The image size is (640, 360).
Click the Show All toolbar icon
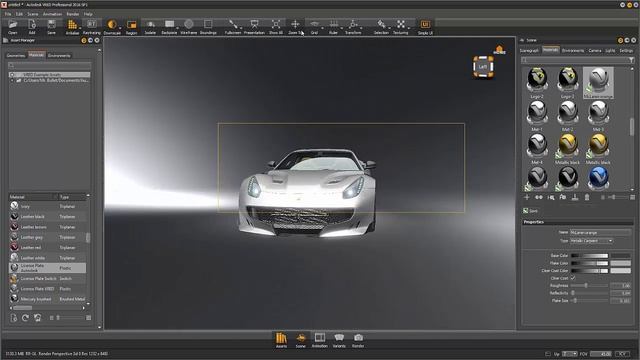pos(276,24)
